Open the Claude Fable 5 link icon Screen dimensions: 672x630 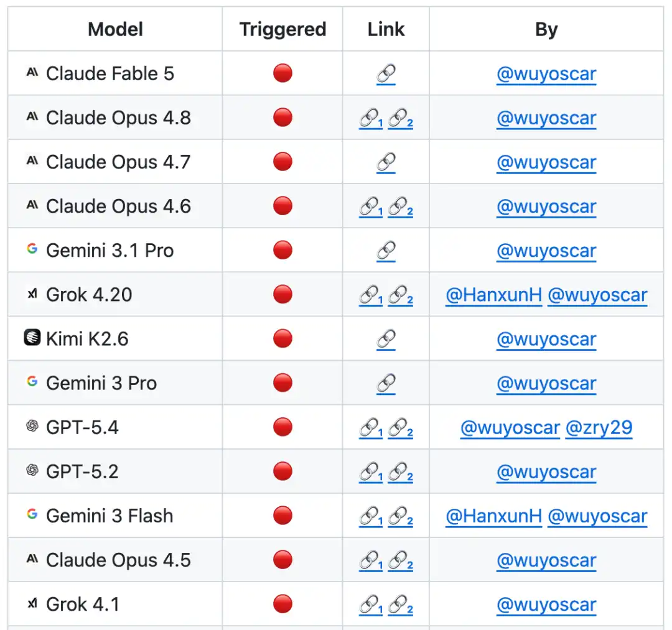(386, 74)
